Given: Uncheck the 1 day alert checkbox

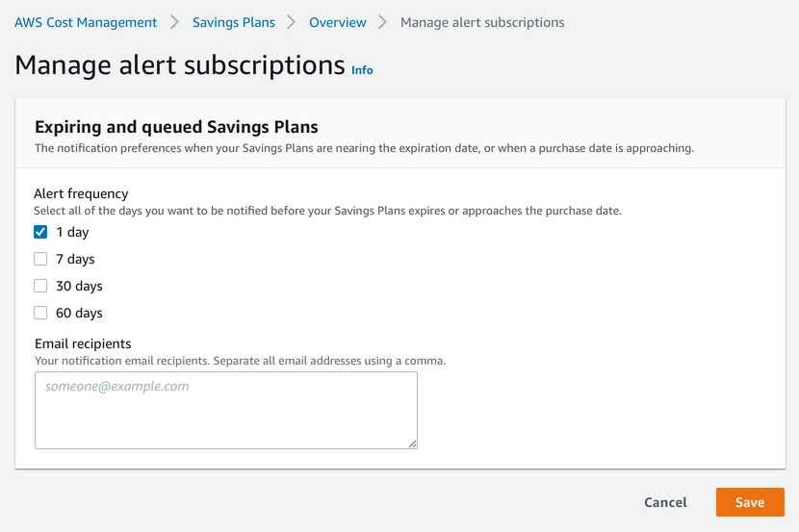Looking at the screenshot, I should tap(40, 232).
